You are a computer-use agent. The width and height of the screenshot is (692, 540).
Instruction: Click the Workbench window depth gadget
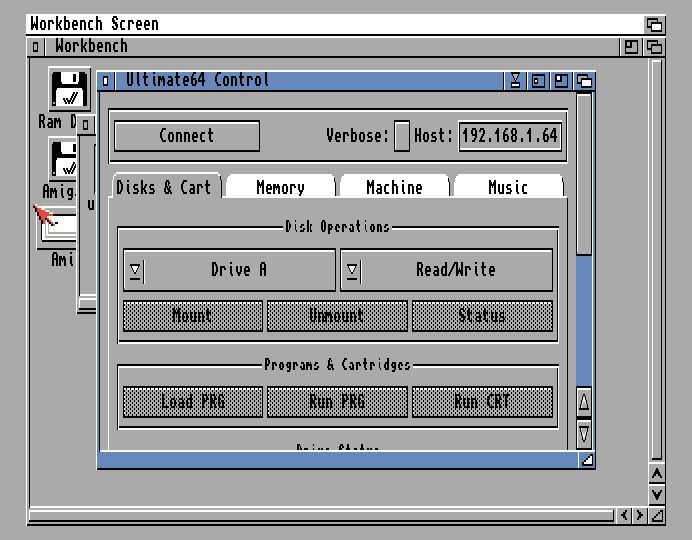point(654,46)
